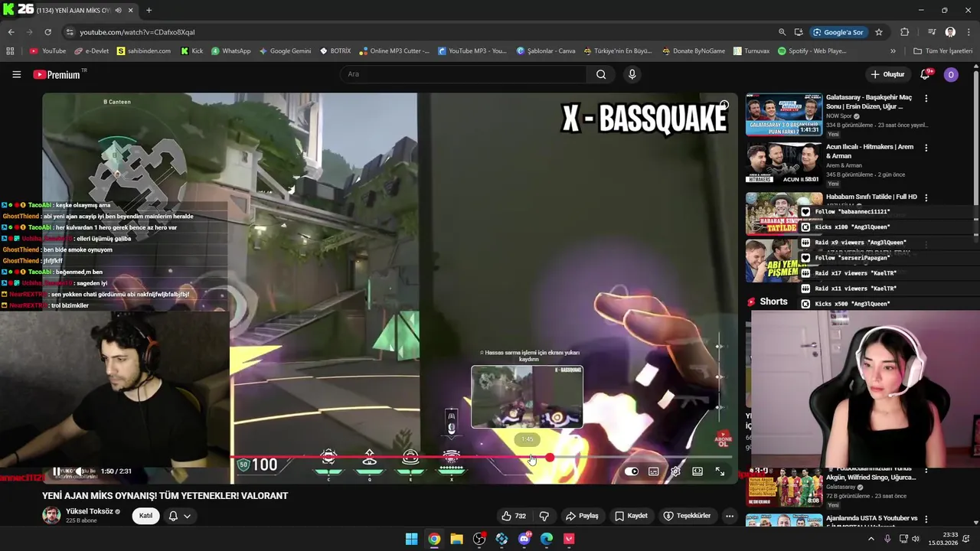Reload the page in Chrome
The width and height of the screenshot is (980, 551).
pos(47,32)
